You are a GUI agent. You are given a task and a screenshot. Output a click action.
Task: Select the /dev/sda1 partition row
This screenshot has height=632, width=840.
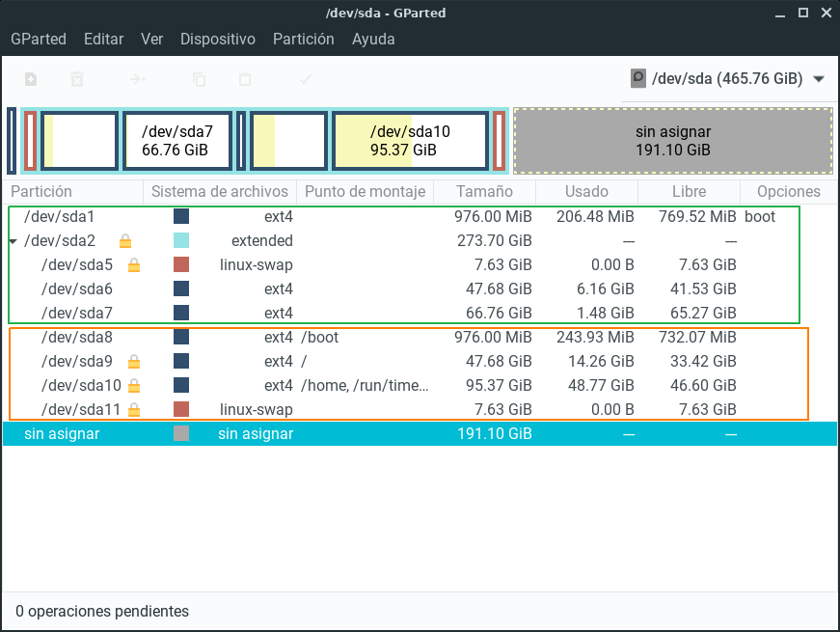click(x=420, y=216)
